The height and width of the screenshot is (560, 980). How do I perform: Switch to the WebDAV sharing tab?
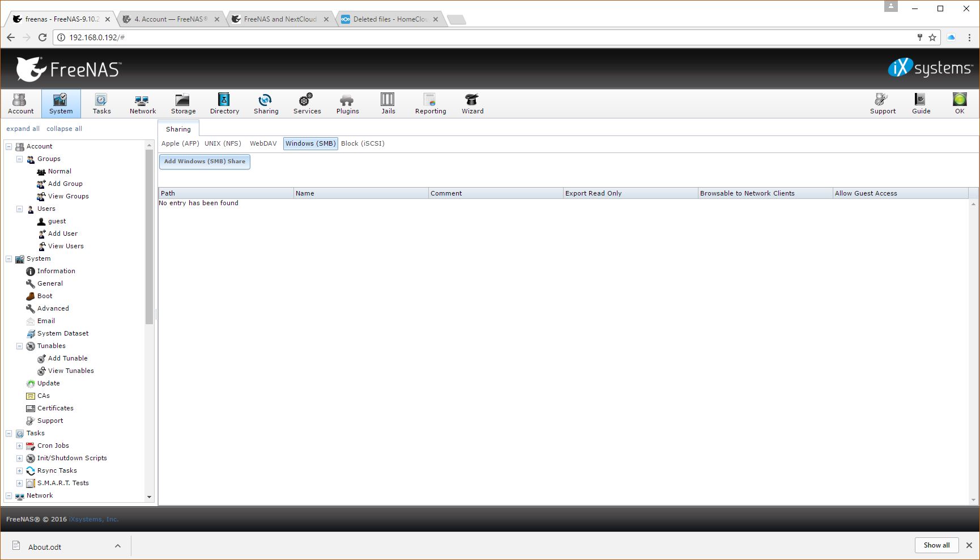[x=263, y=143]
